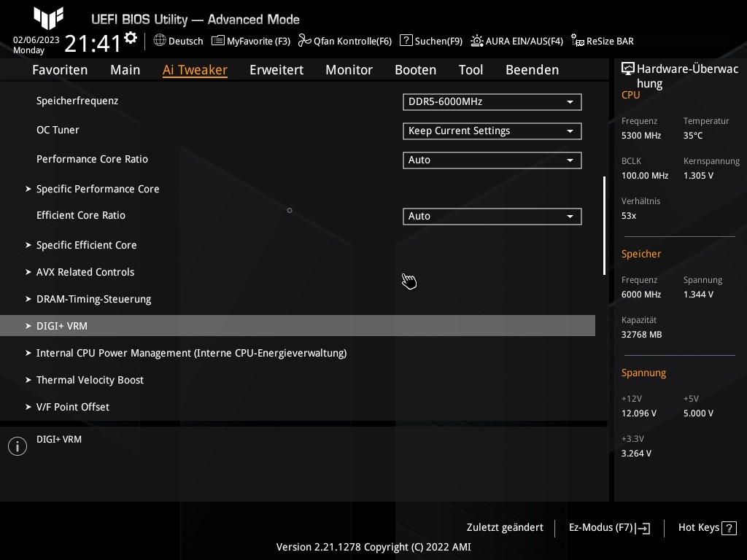
Task: Click the settings list vertical scrollbar
Action: [x=604, y=226]
